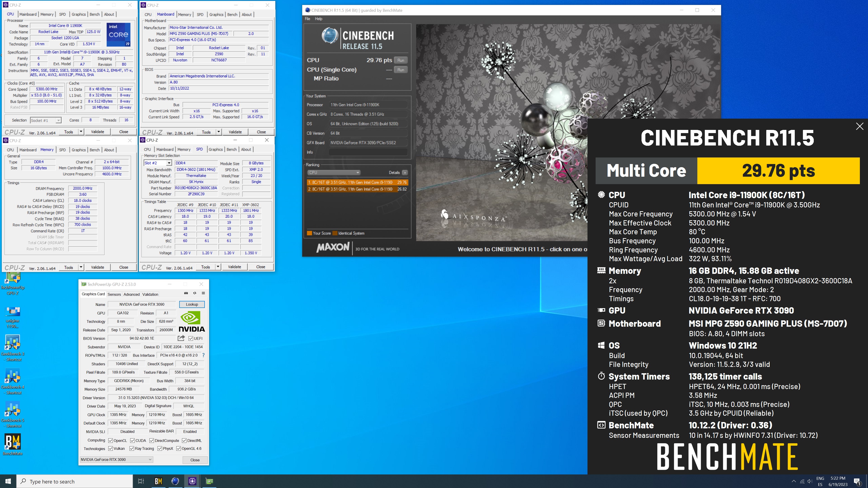Screen dimensions: 868x488
Task: Show hidden system tray icons
Action: coord(794,481)
